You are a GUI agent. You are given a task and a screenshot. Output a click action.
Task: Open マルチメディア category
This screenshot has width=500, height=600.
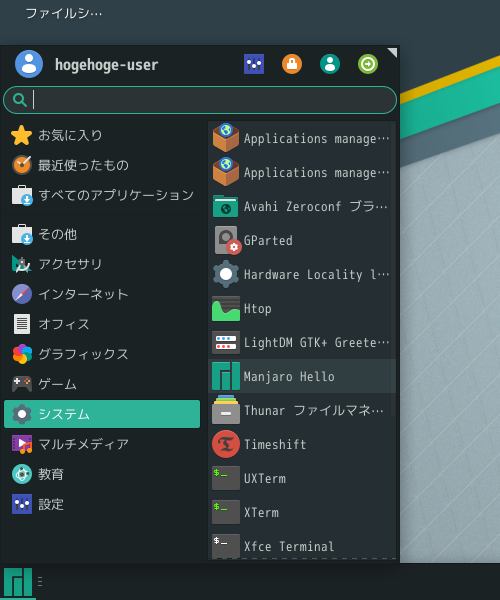102,444
